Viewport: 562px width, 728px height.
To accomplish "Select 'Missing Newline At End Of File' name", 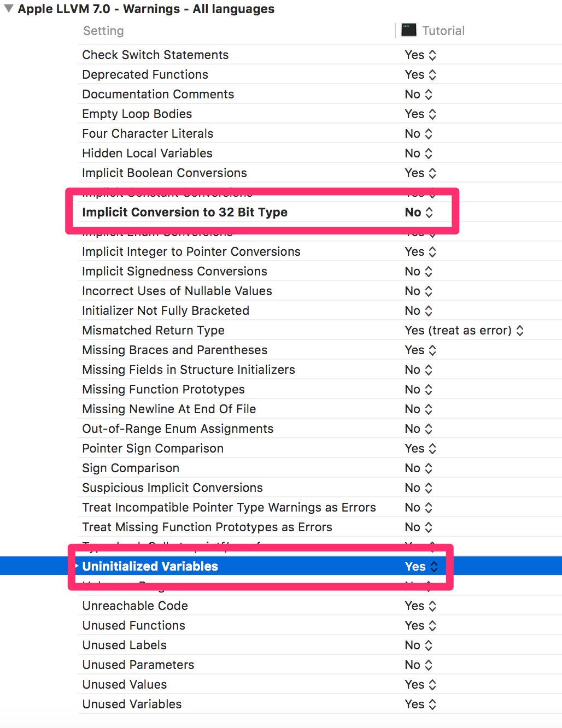I will [x=169, y=409].
